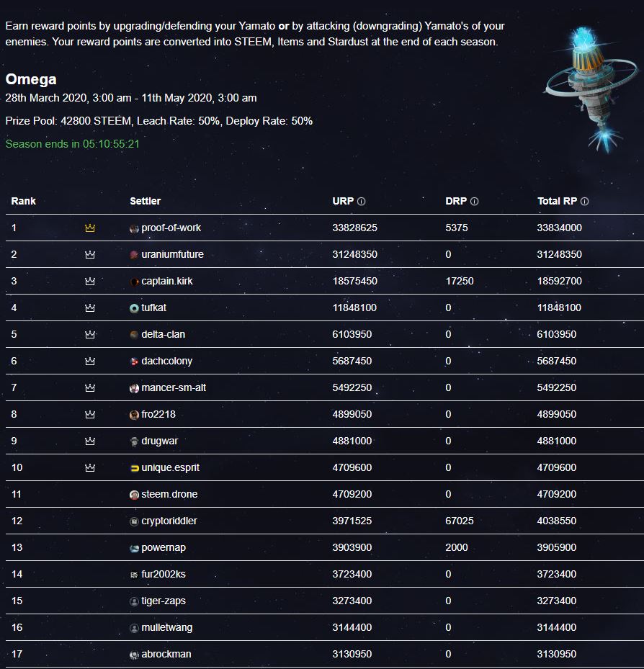644x669 pixels.
Task: Open the steem.drone settler link
Action: 169,495
